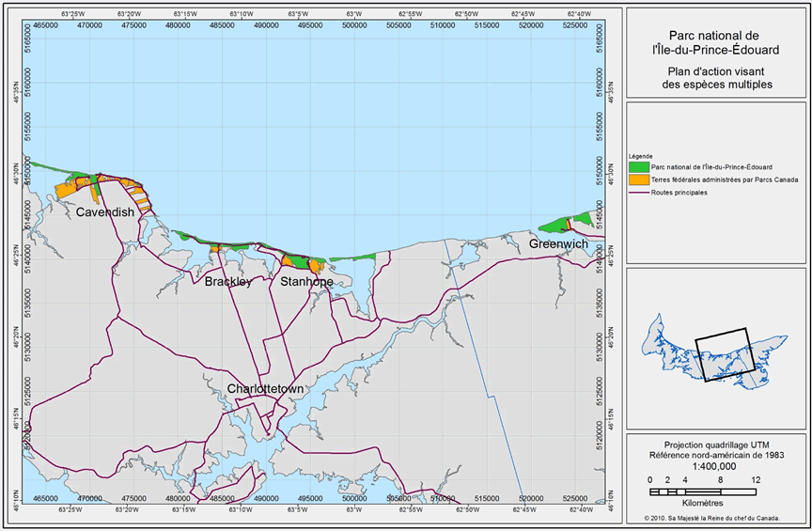Click the green park legend swatch
This screenshot has height=531, width=812.
click(638, 167)
